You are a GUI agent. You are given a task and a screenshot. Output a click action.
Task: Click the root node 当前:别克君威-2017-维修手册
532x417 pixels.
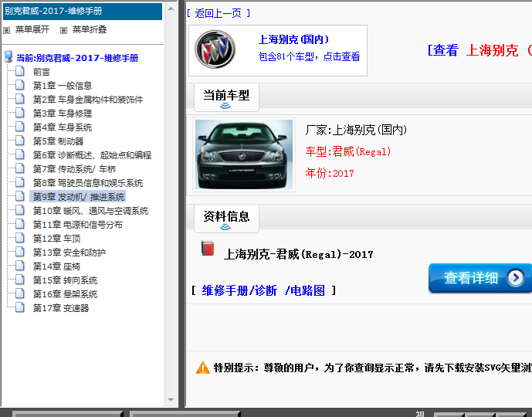pos(77,58)
